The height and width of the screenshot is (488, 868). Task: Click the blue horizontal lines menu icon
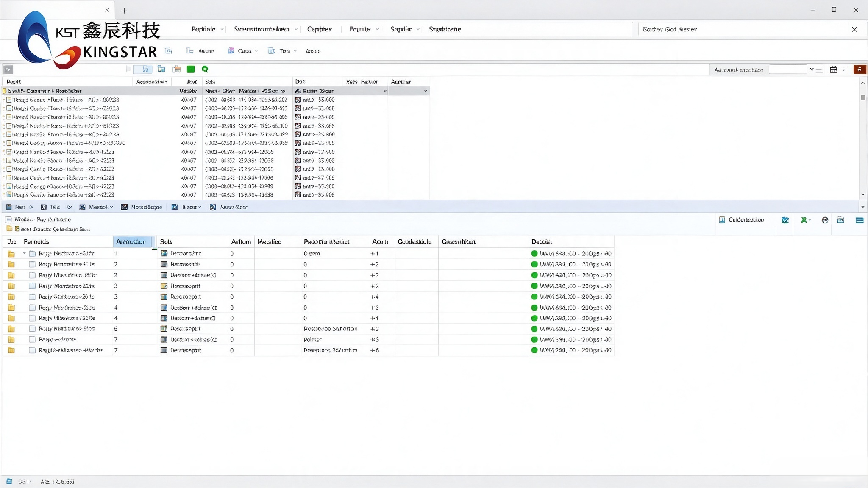860,220
